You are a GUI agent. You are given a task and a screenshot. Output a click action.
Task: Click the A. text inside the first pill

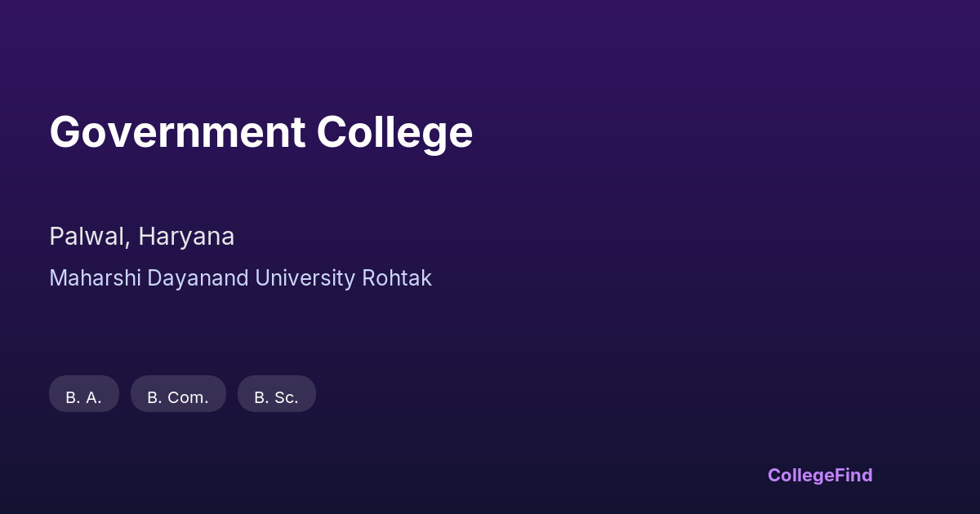point(93,398)
